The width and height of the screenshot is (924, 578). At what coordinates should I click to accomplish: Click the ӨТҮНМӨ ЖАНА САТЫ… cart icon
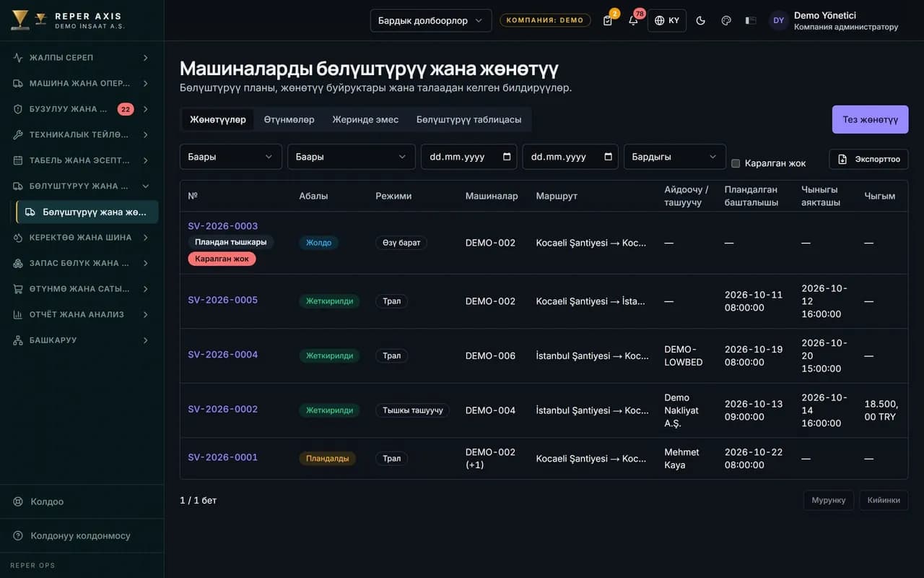18,288
